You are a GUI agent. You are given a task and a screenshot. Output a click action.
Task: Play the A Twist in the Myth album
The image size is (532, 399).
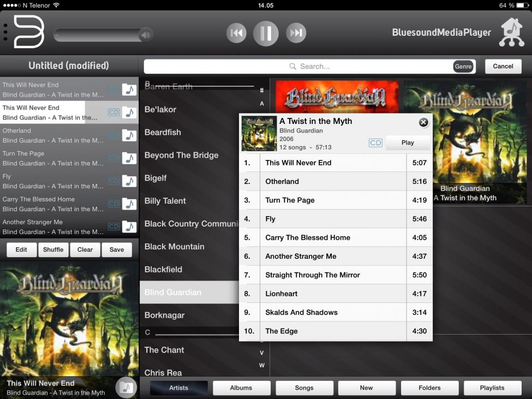pos(408,142)
